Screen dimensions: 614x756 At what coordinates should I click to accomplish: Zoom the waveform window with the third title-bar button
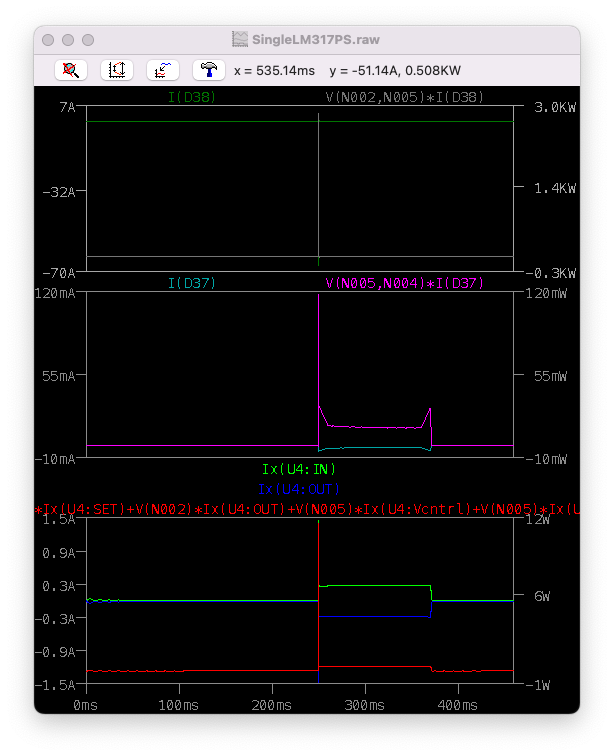click(x=88, y=40)
